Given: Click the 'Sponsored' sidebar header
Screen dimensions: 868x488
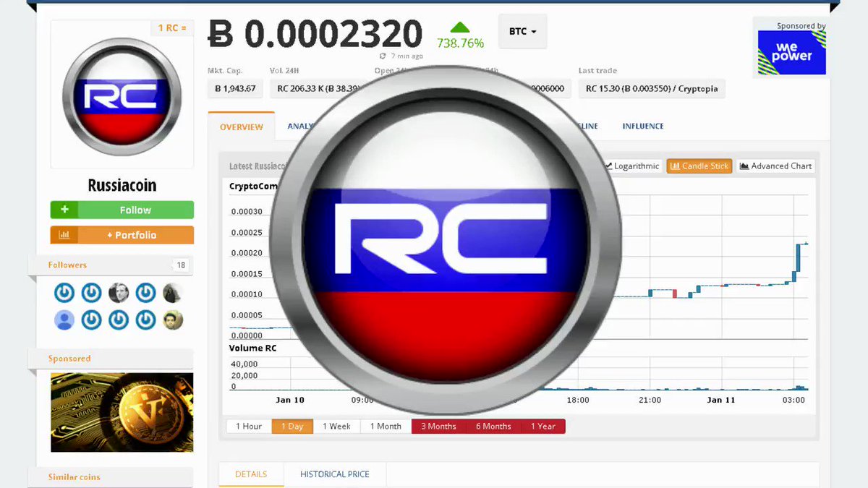Looking at the screenshot, I should point(69,359).
